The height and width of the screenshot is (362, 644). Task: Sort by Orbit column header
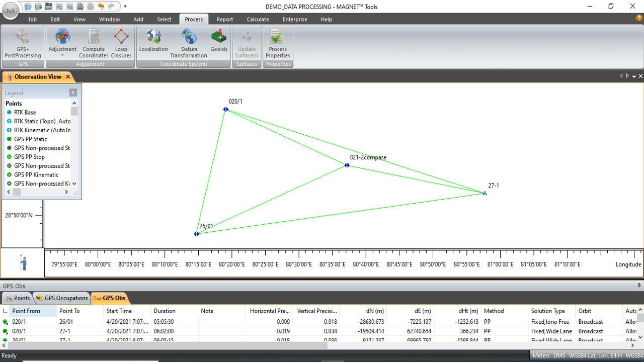tap(599, 311)
